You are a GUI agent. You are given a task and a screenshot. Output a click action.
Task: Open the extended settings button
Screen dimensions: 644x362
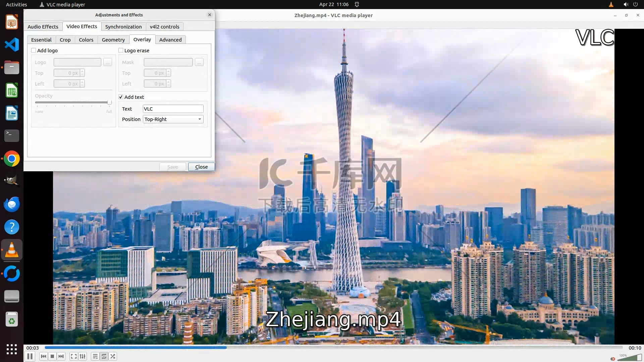click(83, 356)
